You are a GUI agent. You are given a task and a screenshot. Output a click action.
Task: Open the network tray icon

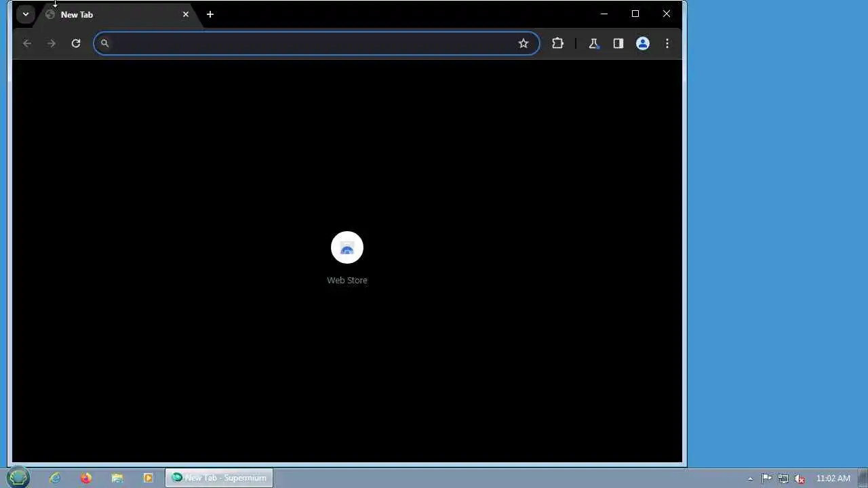pyautogui.click(x=783, y=479)
